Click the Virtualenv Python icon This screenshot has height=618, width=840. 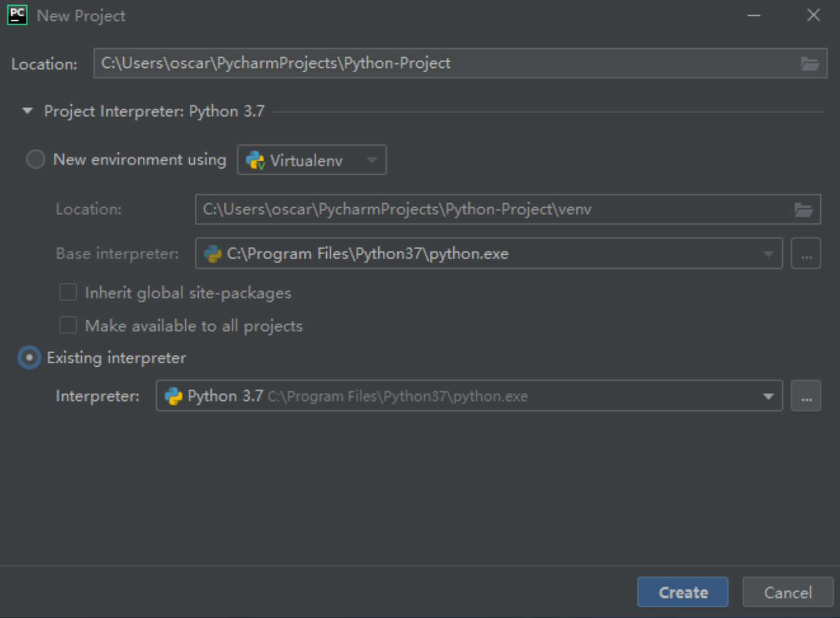tap(255, 160)
